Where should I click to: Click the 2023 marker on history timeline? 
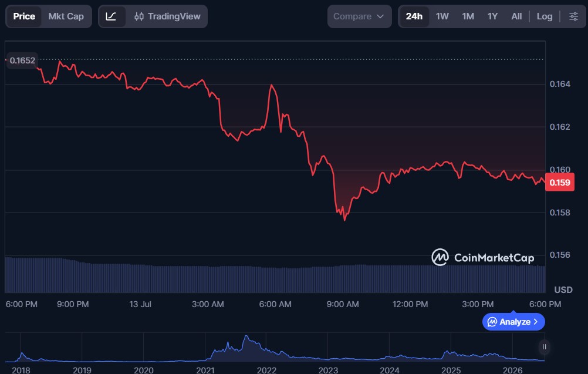tap(328, 370)
